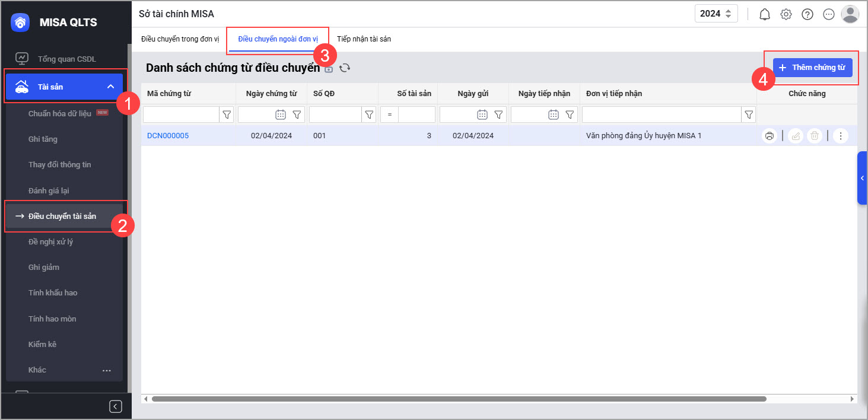The image size is (868, 420).
Task: Click scrollbar left arrow of the table
Action: tap(146, 399)
